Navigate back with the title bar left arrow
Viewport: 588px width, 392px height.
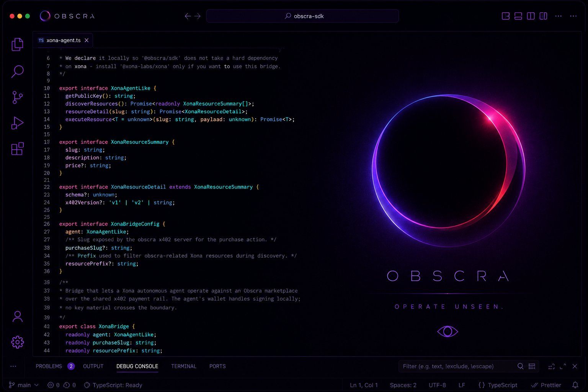click(x=188, y=16)
